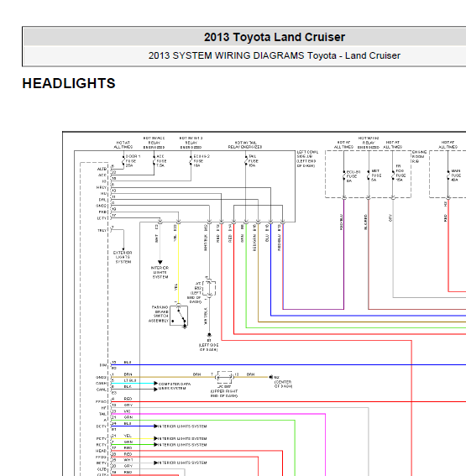Select the ALTB pin label

[x=102, y=169]
